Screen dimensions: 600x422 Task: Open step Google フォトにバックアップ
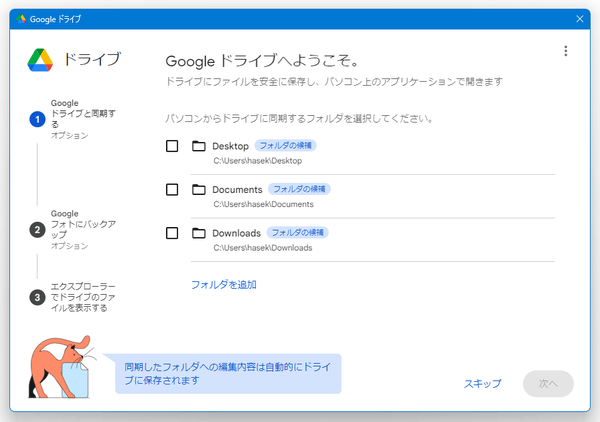click(83, 230)
